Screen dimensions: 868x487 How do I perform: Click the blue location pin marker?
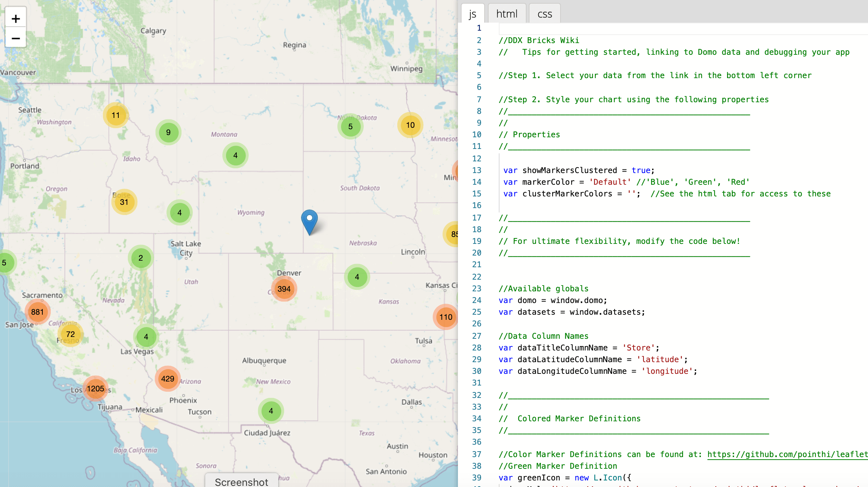309,221
